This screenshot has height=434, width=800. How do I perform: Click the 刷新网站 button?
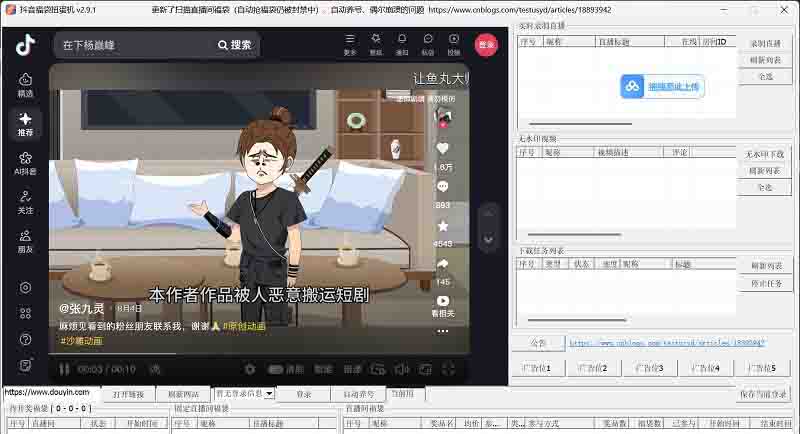[x=184, y=394]
